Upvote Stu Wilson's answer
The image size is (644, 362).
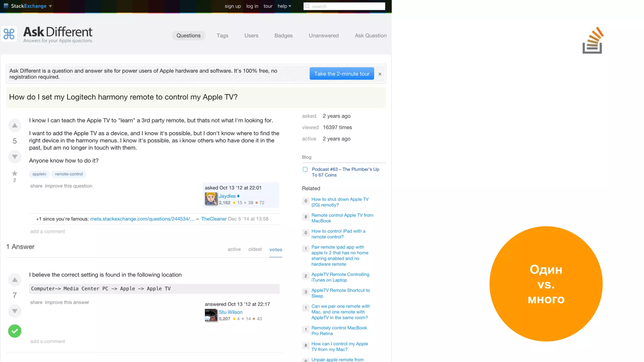pyautogui.click(x=14, y=280)
